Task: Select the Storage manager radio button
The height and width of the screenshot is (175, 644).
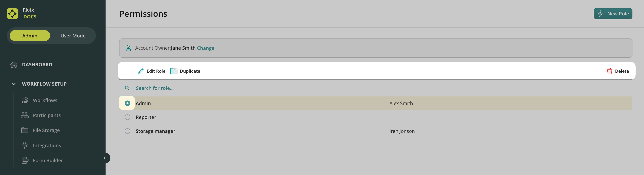Action: (128, 131)
